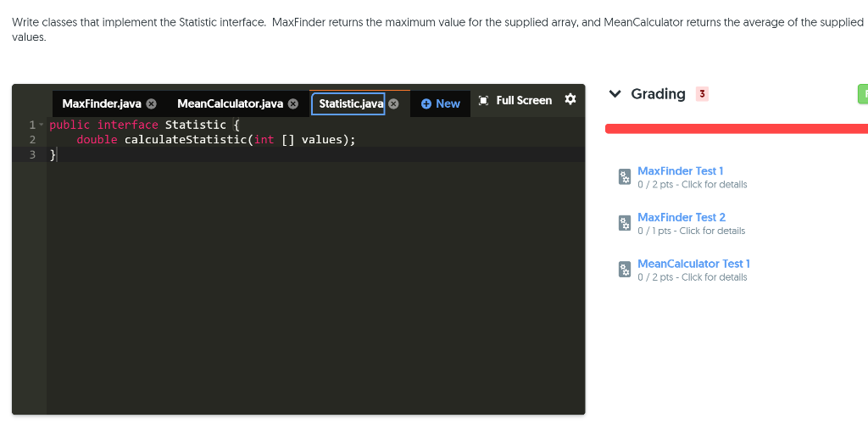Click the MaxFinder Test 2 gear icon
868x424 pixels.
pyautogui.click(x=625, y=224)
